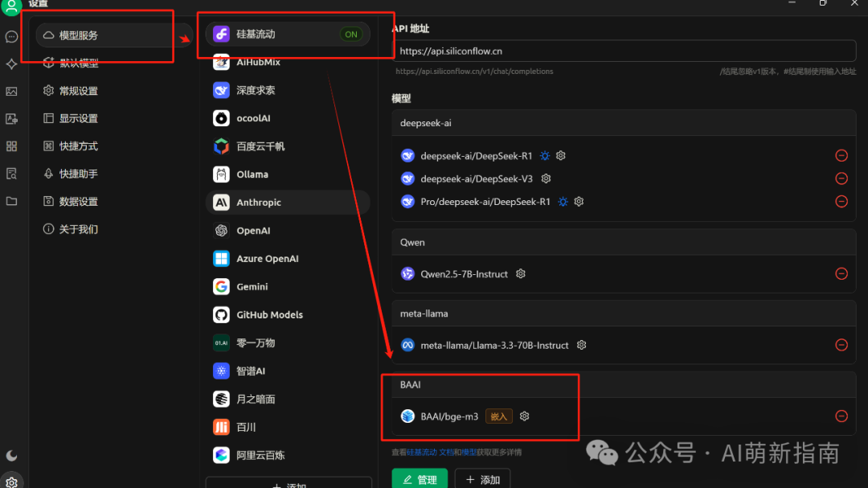Select the 百度云千帆 provider
The image size is (868, 488).
(x=288, y=146)
